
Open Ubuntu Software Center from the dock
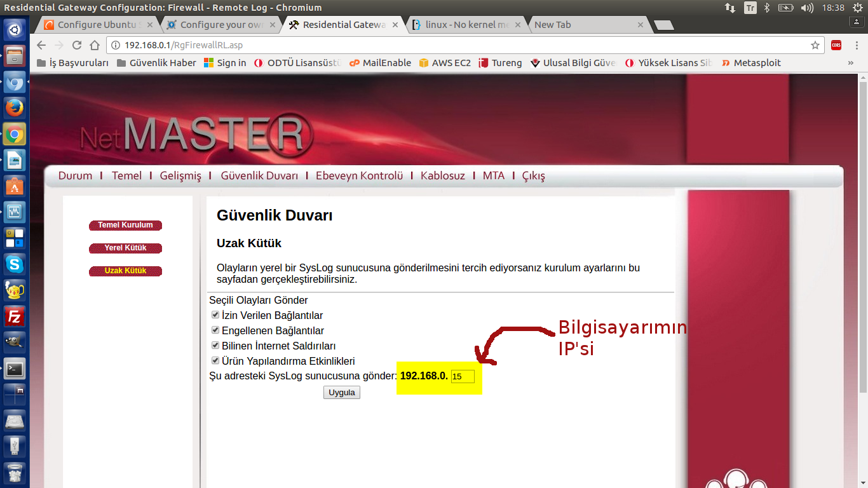pos(15,186)
